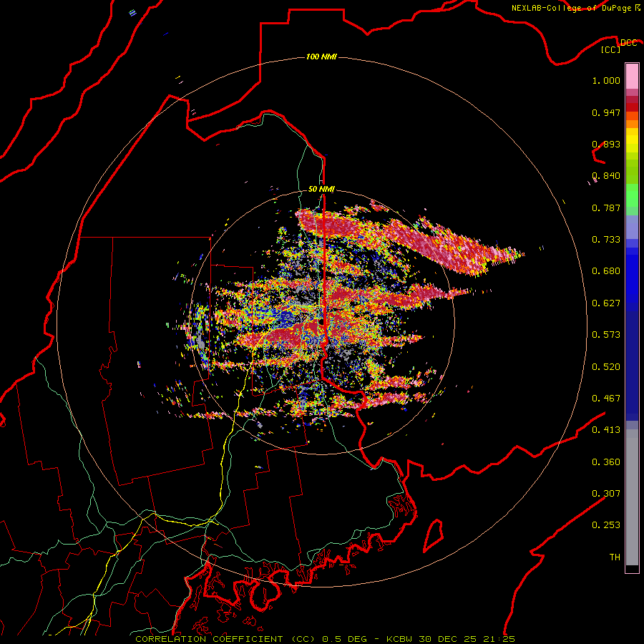Select the 0.680 scale value
The height and width of the screenshot is (644, 644).
point(606,271)
